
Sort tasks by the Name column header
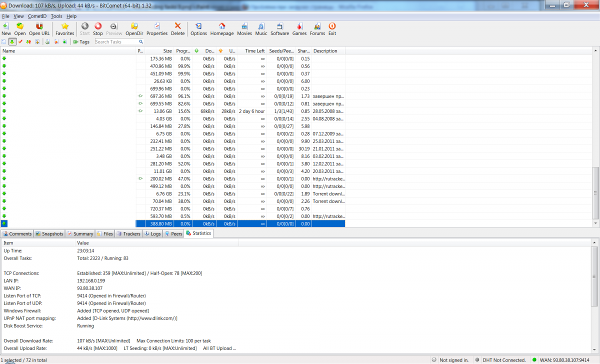(x=68, y=51)
